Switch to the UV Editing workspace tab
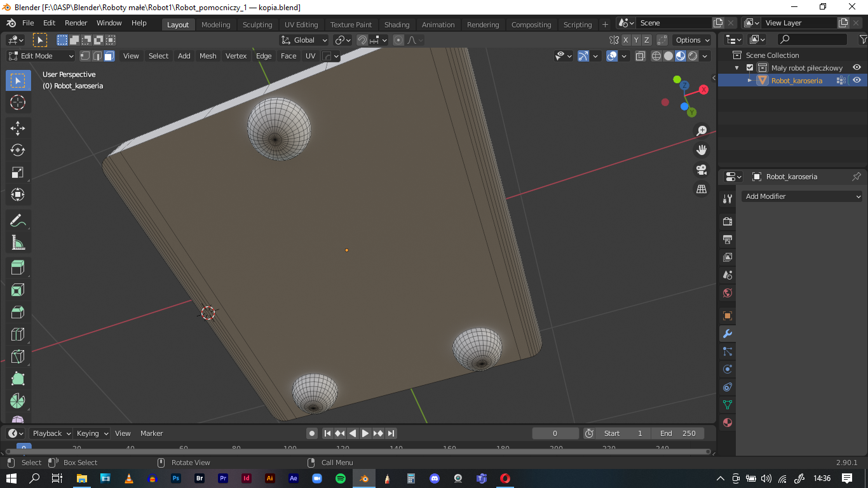Viewport: 868px width, 488px height. coord(301,25)
